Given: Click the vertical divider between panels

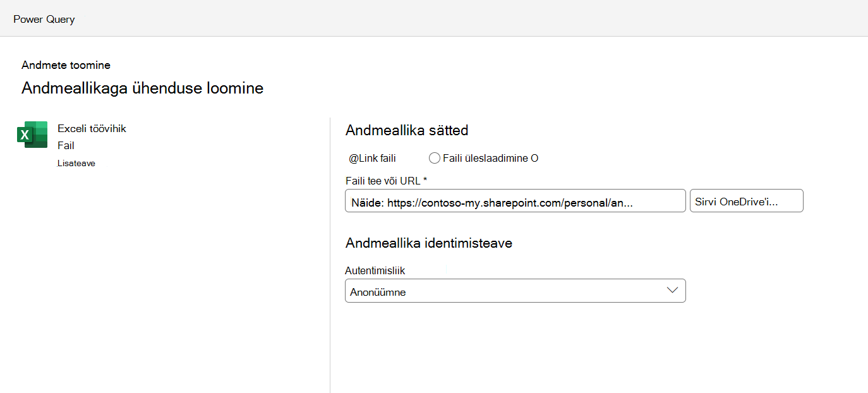Looking at the screenshot, I should click(x=330, y=255).
